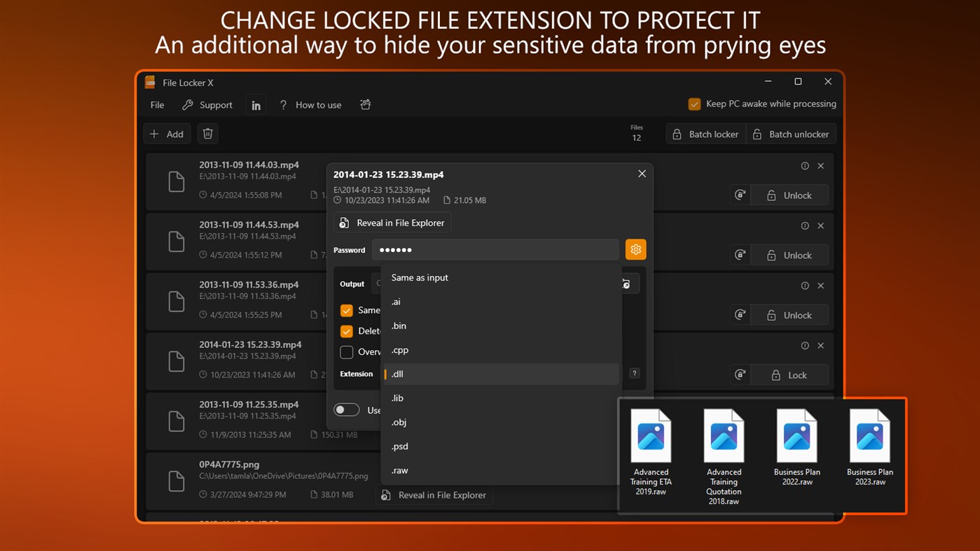
Task: Open password options via the gear icon
Action: (635, 249)
